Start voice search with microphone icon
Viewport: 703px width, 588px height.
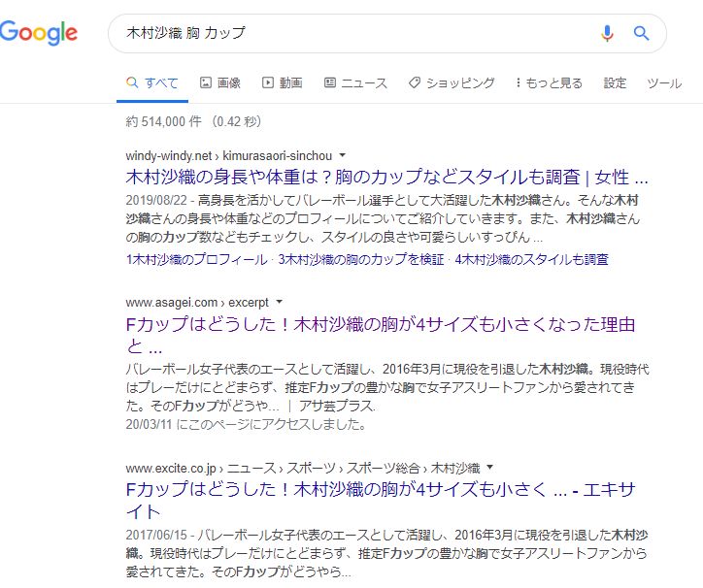[x=607, y=33]
